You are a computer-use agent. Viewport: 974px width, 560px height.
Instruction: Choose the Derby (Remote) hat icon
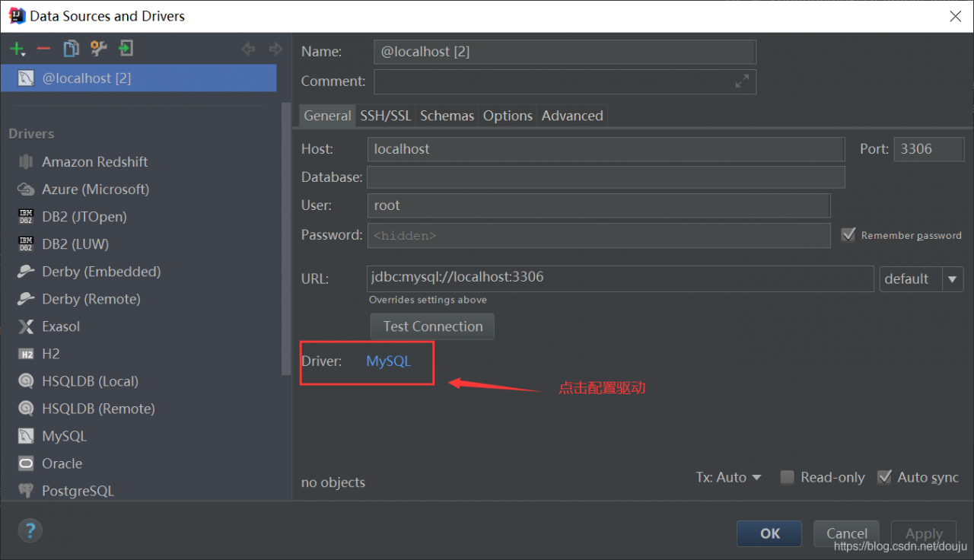[x=26, y=299]
